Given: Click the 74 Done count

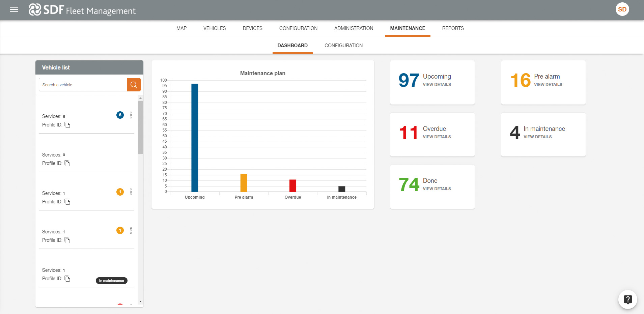Looking at the screenshot, I should pos(409,184).
